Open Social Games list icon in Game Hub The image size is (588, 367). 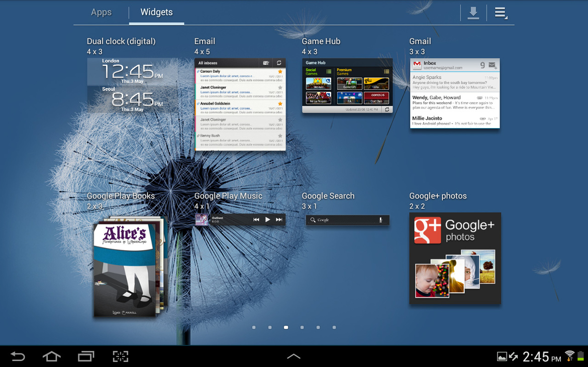coord(329,71)
